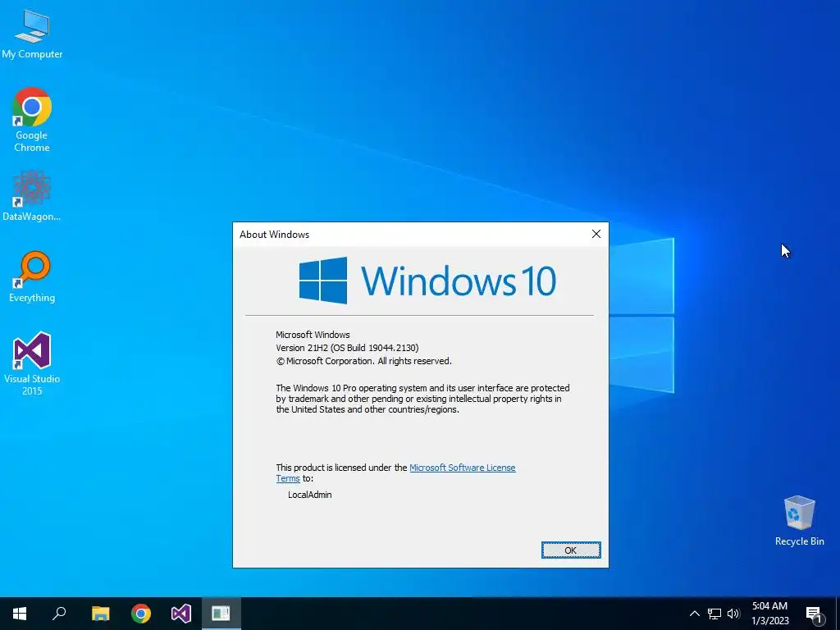
Task: Select the Visual Studio 2015 desktop shortcut
Action: tap(32, 363)
